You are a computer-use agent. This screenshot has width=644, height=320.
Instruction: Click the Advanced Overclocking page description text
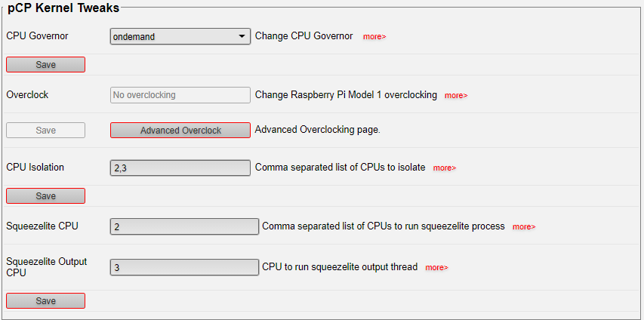pos(317,130)
